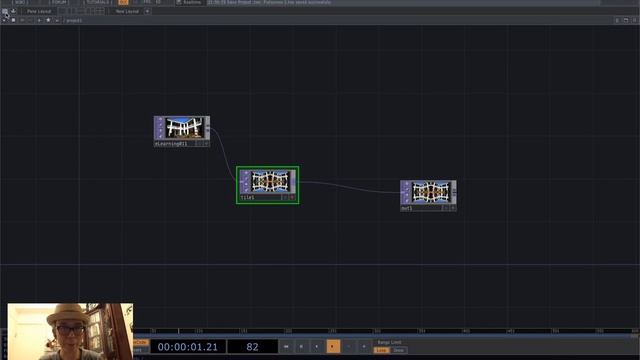
Task: Click the eLearning011 node thumbnail
Action: click(x=184, y=128)
